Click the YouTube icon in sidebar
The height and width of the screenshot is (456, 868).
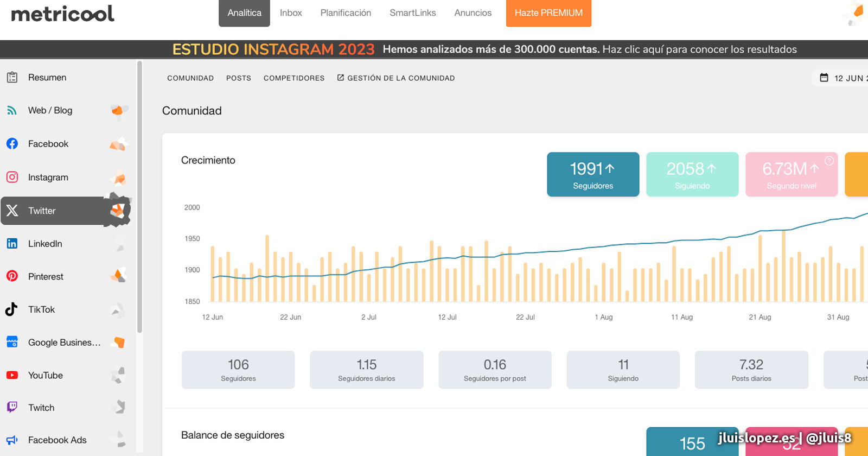[x=12, y=375]
